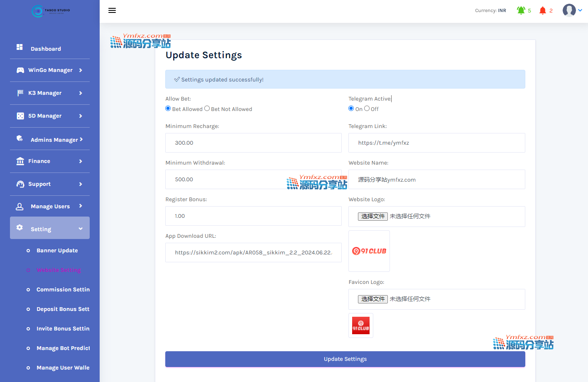Expand the 5D Manager submenu arrow
Image resolution: width=588 pixels, height=382 pixels.
click(81, 116)
